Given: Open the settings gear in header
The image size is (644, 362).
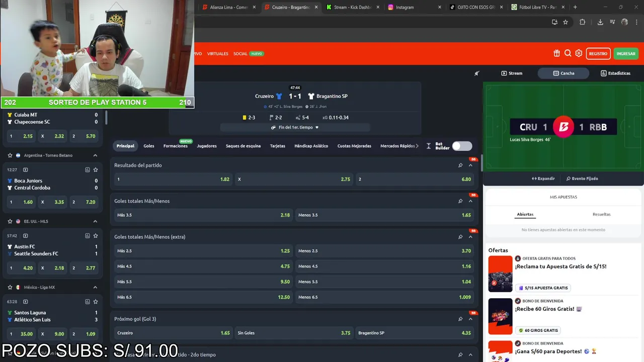Looking at the screenshot, I should coord(579,53).
